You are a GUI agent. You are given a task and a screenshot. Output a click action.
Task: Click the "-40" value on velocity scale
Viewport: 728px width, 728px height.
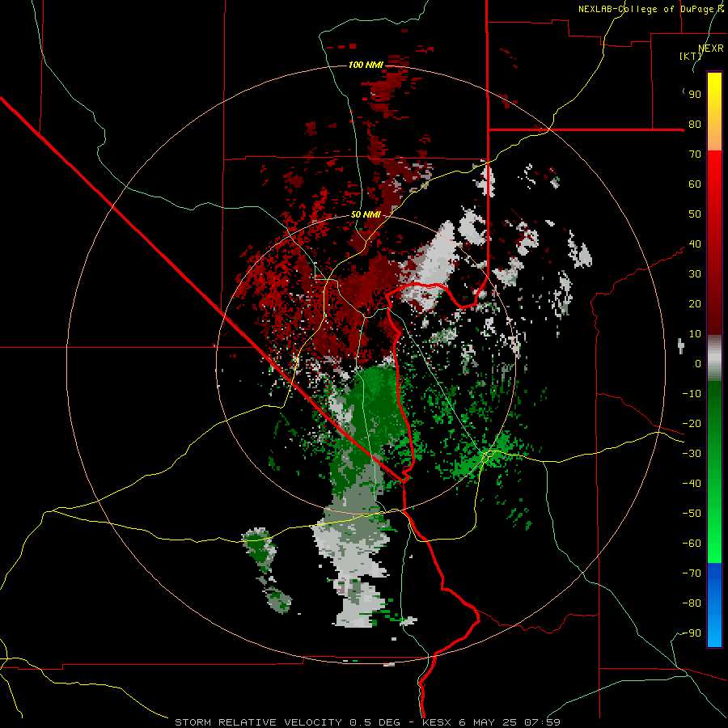(x=692, y=484)
